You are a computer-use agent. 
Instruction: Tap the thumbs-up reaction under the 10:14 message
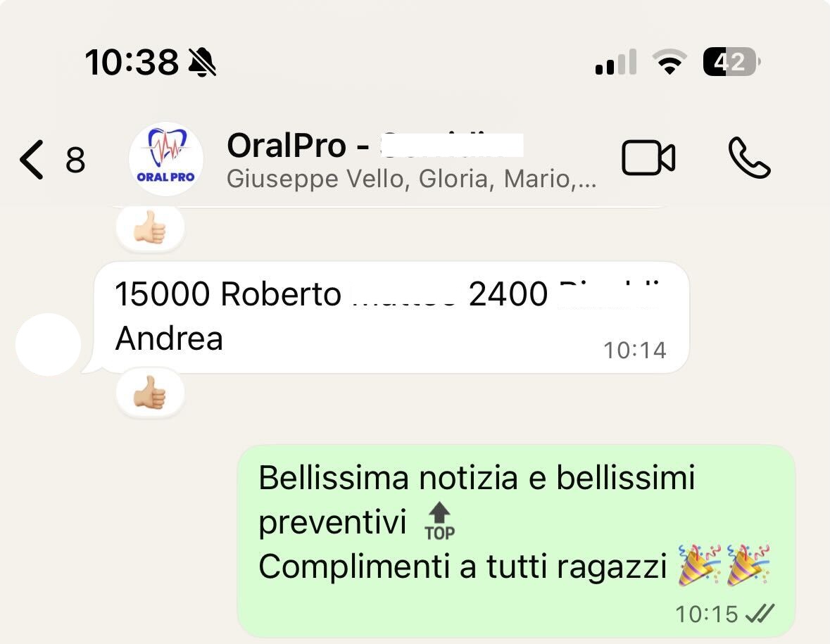150,393
